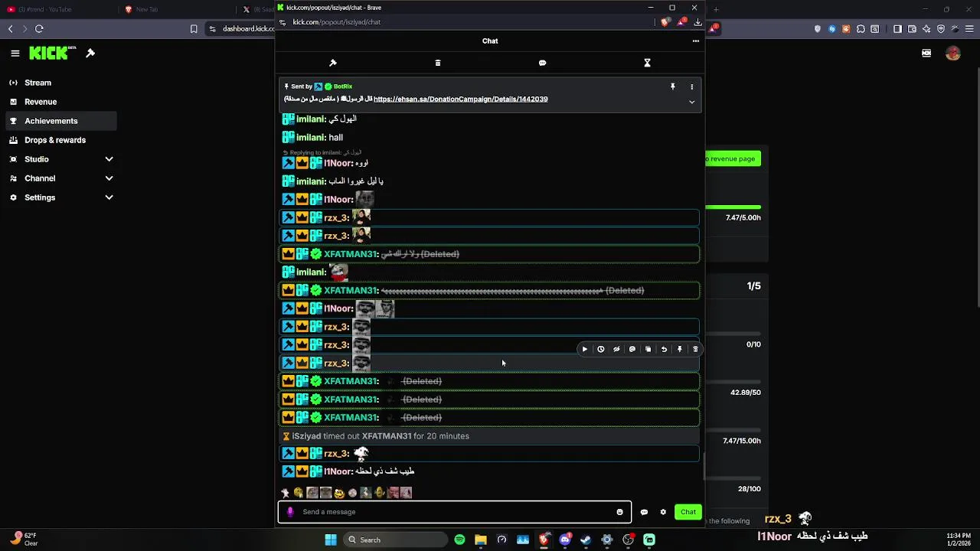Open Brave wallet icon in toolbar
Image resolution: width=980 pixels, height=551 pixels.
pyautogui.click(x=912, y=29)
